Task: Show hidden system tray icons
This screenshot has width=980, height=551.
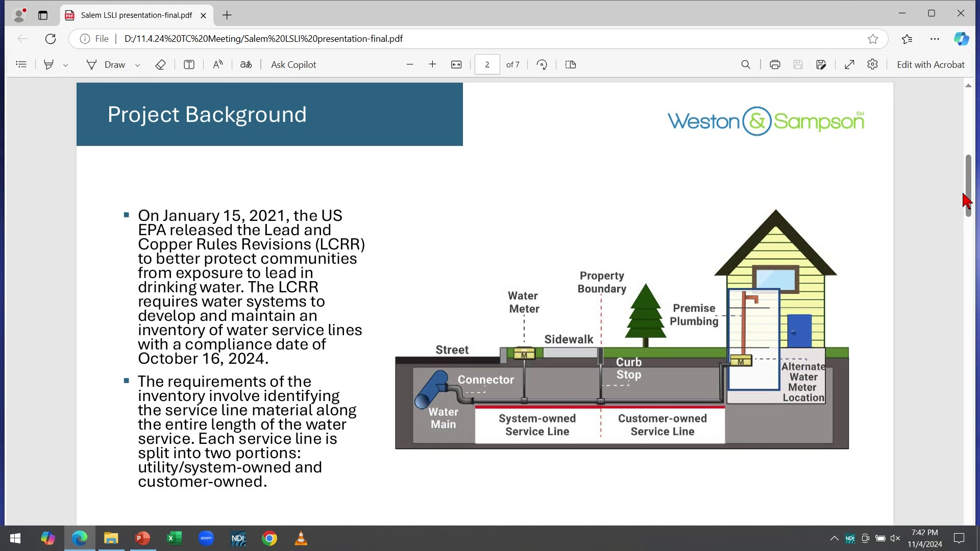Action: (x=834, y=538)
